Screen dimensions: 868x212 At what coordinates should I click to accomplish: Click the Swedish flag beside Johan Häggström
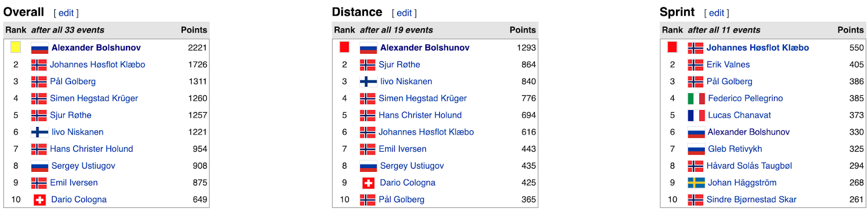point(697,183)
